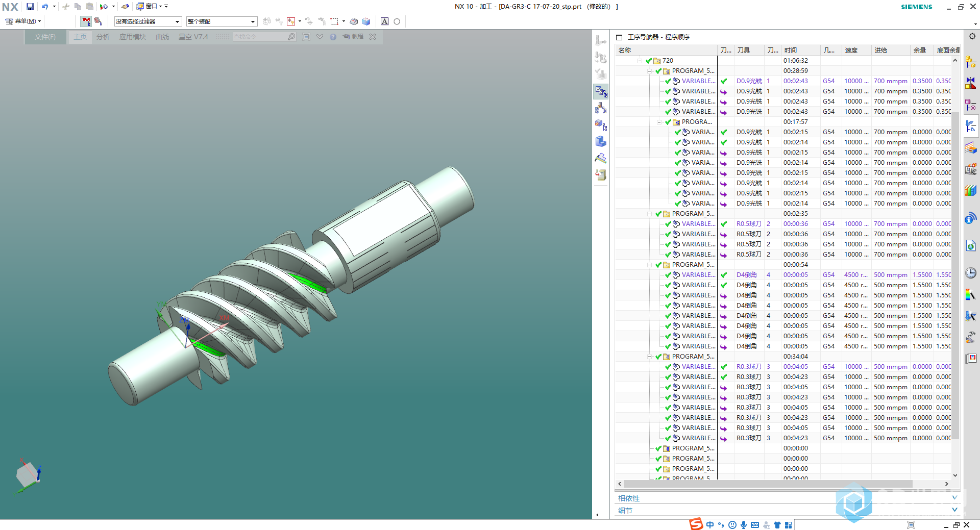Click the view orientation triad cube
The image size is (980, 530).
click(x=28, y=475)
